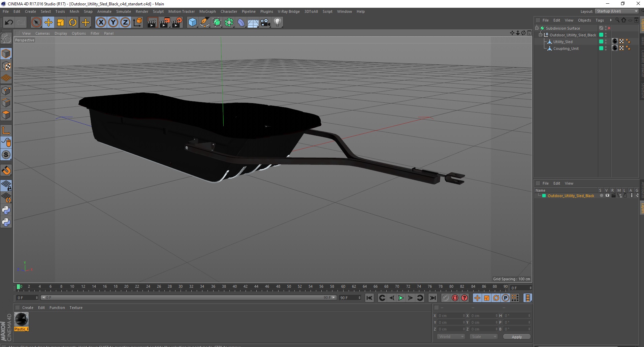
Task: Click Record Active Objects button
Action: click(445, 298)
